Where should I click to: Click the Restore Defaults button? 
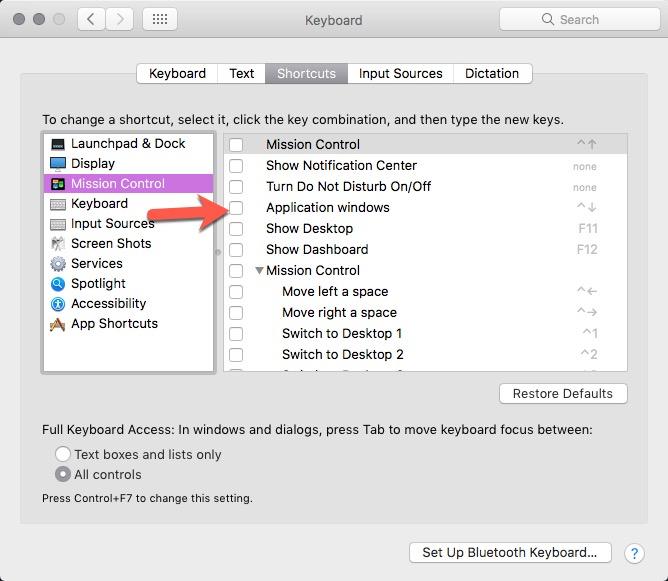coord(563,393)
